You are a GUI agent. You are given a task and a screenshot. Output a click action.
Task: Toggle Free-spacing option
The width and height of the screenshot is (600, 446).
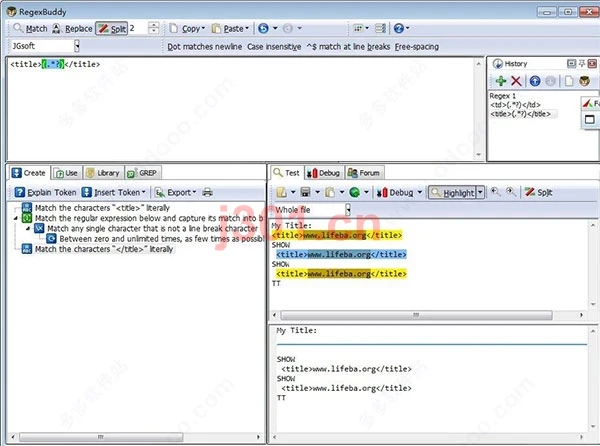pyautogui.click(x=417, y=47)
